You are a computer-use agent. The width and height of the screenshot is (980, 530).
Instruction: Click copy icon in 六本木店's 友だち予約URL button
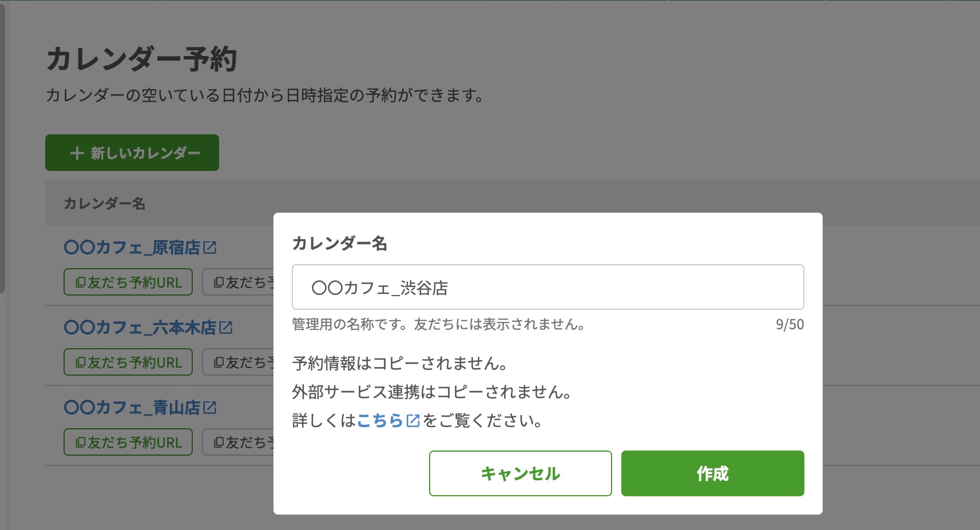(x=81, y=362)
